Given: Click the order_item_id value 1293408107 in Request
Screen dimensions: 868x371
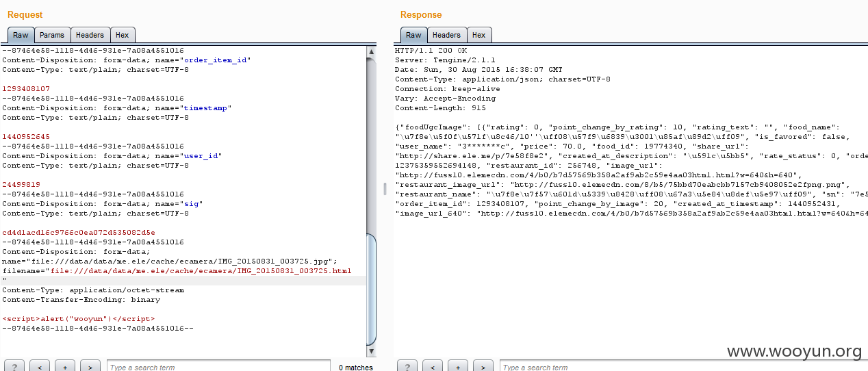Looking at the screenshot, I should coord(26,89).
